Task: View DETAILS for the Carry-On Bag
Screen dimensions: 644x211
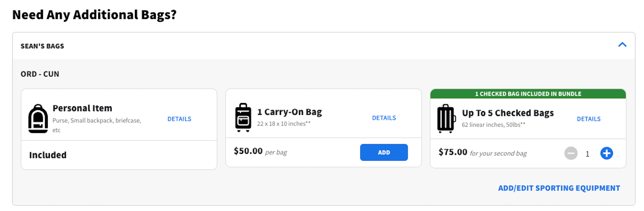Action: click(x=384, y=118)
